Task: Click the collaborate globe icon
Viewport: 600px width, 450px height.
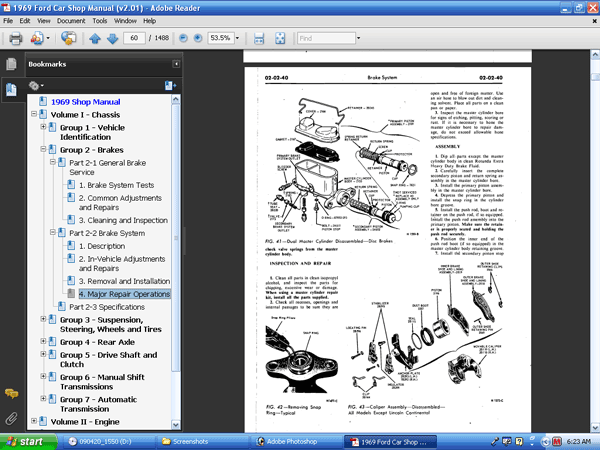Action: coord(68,38)
